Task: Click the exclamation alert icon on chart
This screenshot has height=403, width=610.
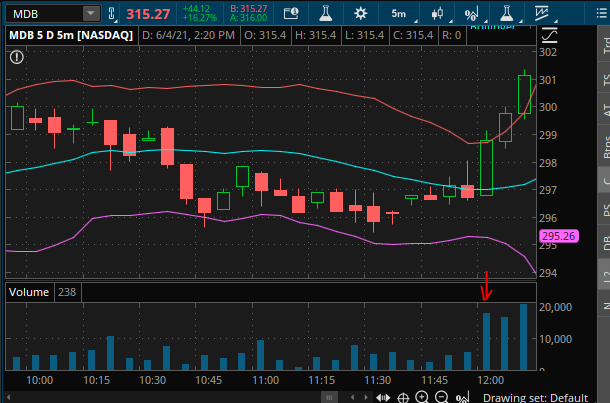Action: (x=17, y=57)
